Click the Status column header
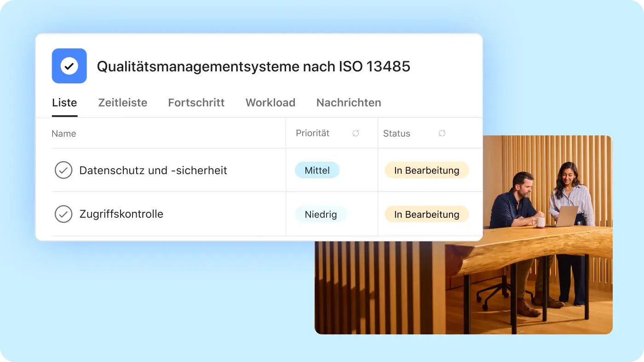 click(397, 134)
